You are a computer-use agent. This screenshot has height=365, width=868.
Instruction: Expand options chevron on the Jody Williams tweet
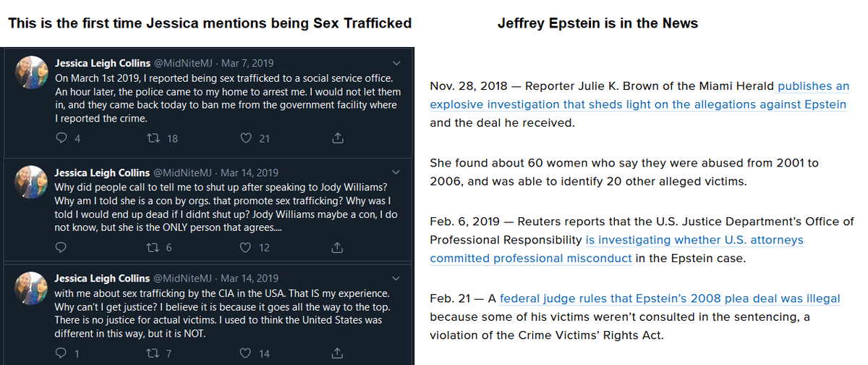(x=395, y=173)
